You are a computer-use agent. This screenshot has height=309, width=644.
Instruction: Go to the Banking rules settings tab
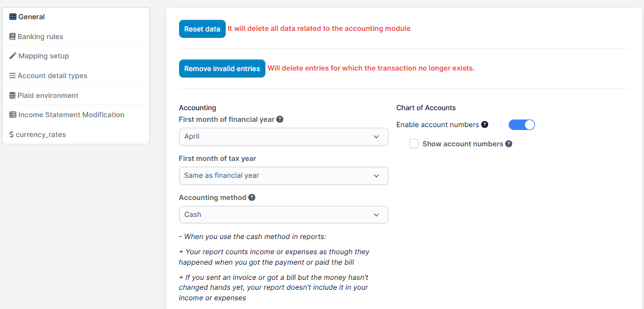coord(40,37)
